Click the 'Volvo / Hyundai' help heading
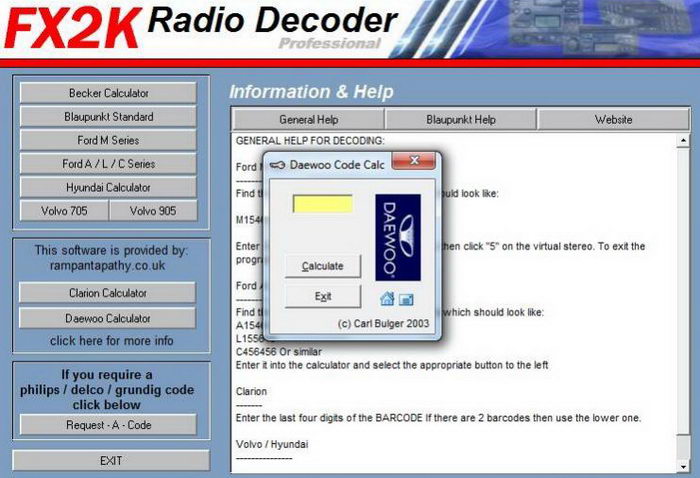The width and height of the screenshot is (700, 478). coord(272,445)
